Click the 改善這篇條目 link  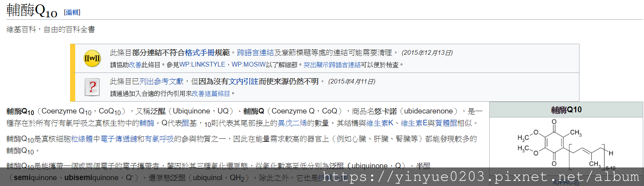click(x=211, y=93)
